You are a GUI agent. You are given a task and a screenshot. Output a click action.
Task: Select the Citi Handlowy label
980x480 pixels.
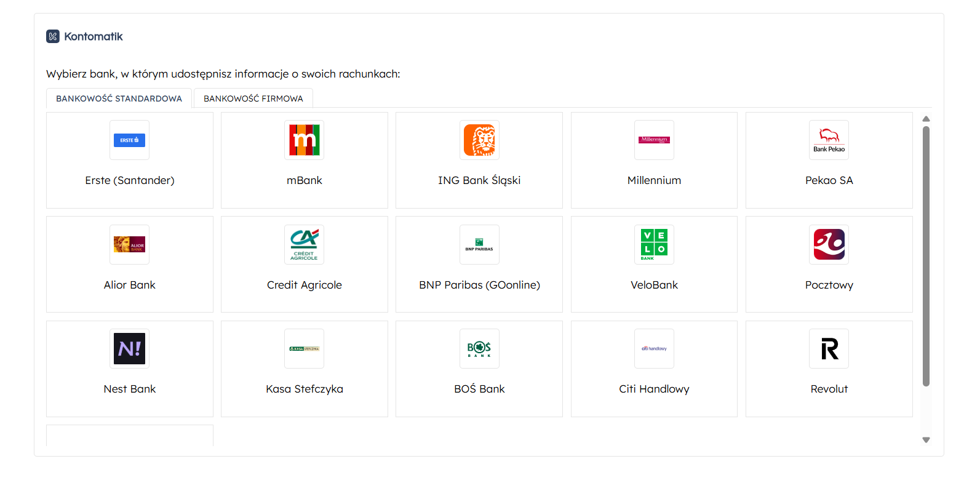tap(654, 389)
